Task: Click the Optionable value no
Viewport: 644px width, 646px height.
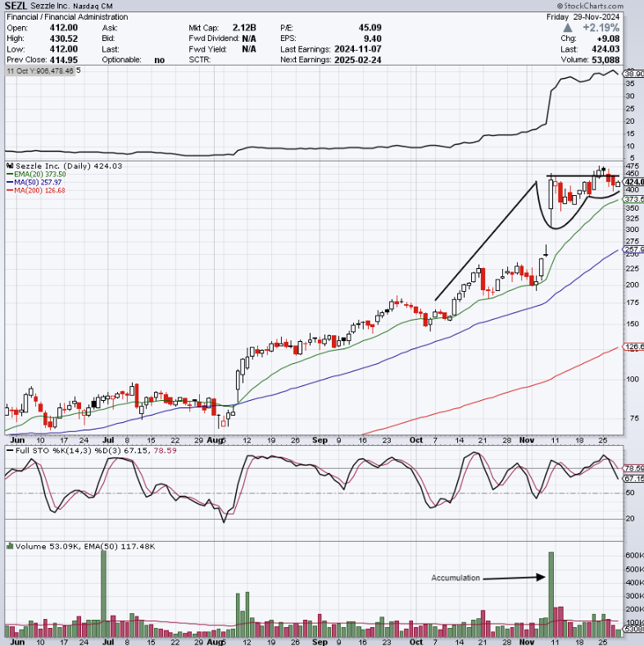Action: 159,60
